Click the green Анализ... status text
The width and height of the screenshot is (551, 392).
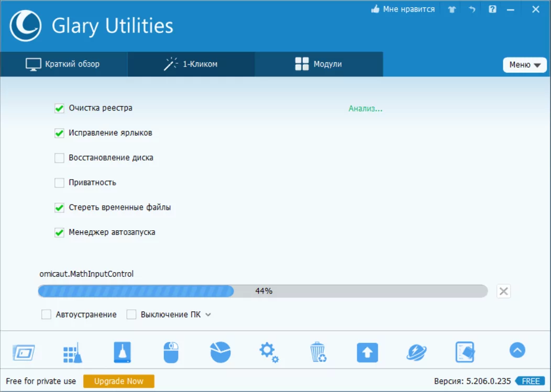(x=366, y=109)
